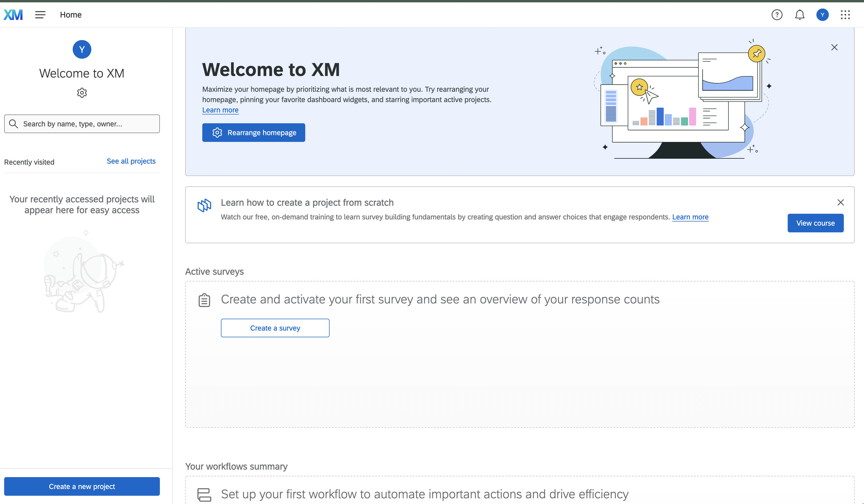
Task: Click the XM logo
Action: (13, 15)
